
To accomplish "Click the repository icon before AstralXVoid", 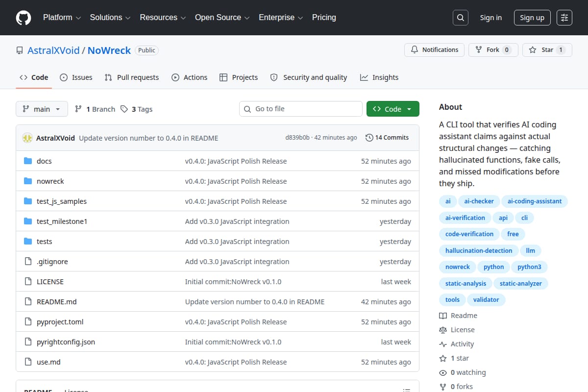I will [x=20, y=50].
